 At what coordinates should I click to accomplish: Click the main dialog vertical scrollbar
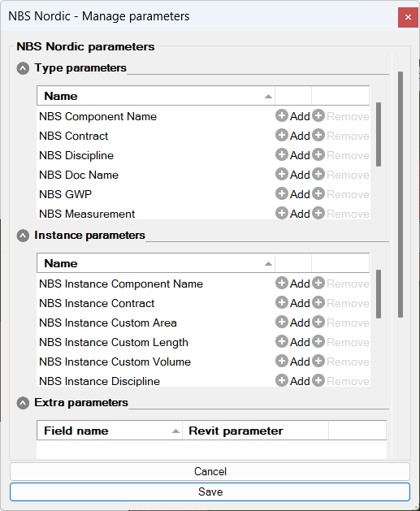(x=401, y=194)
